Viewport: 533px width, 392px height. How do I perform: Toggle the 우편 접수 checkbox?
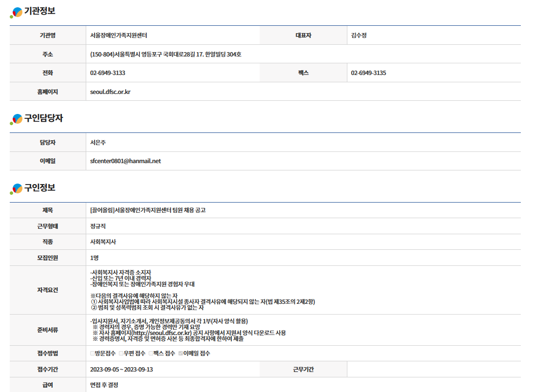click(x=121, y=354)
